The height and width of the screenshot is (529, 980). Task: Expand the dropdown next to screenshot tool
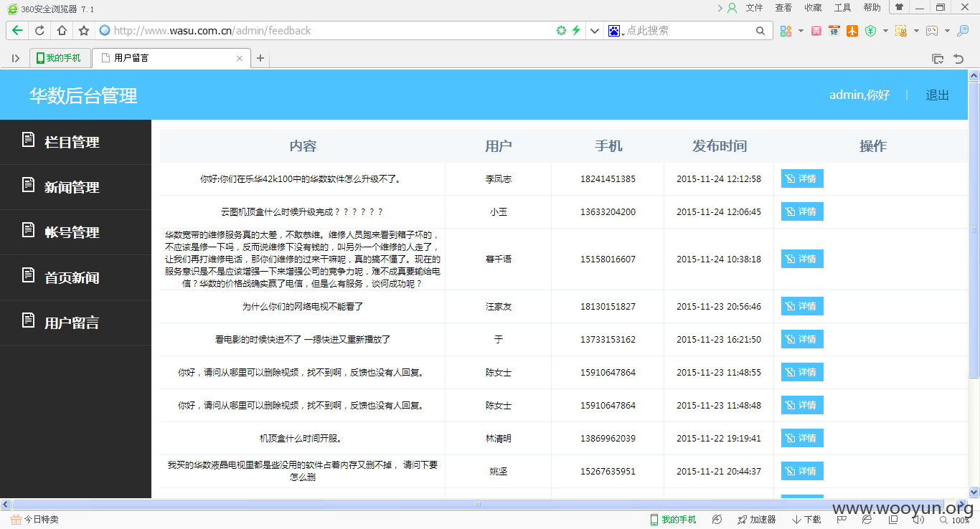(916, 31)
